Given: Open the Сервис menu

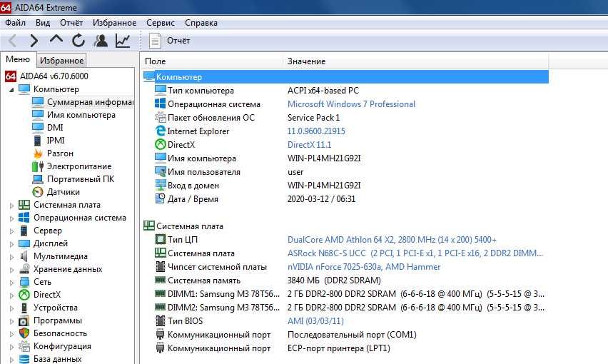Looking at the screenshot, I should (x=161, y=23).
